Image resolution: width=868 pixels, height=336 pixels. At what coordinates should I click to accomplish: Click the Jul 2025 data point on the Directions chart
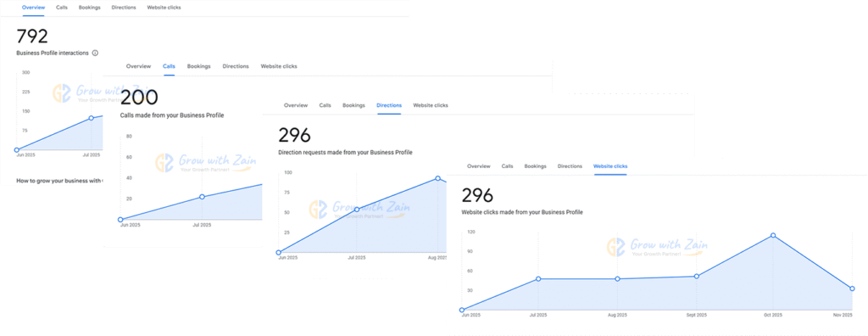[x=357, y=209]
